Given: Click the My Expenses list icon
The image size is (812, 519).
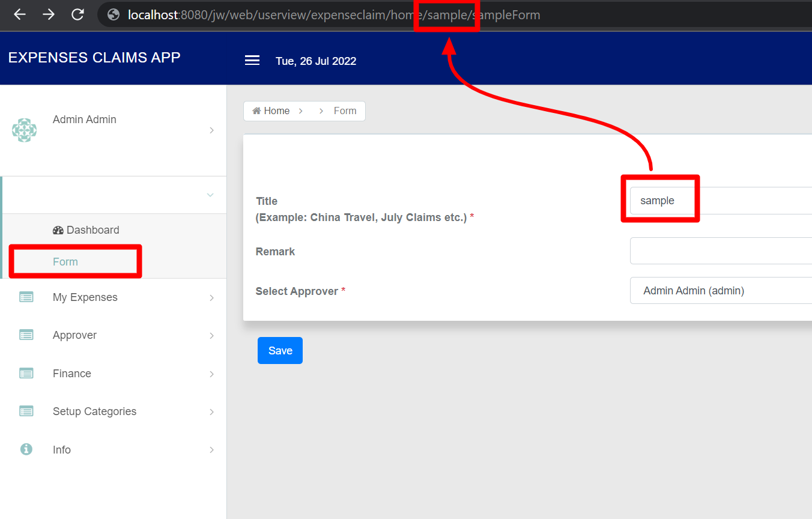Looking at the screenshot, I should click(x=26, y=297).
